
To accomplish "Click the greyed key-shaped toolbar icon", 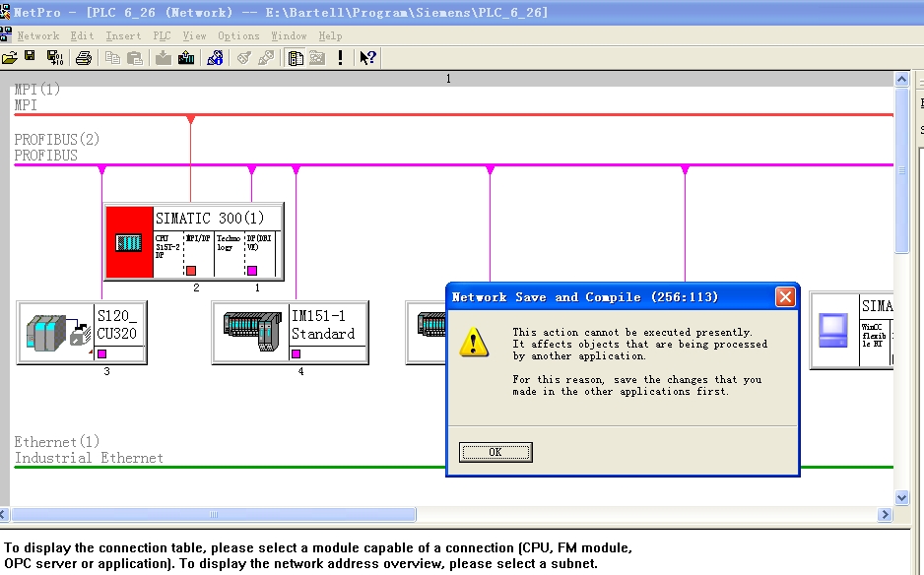I will 243,58.
